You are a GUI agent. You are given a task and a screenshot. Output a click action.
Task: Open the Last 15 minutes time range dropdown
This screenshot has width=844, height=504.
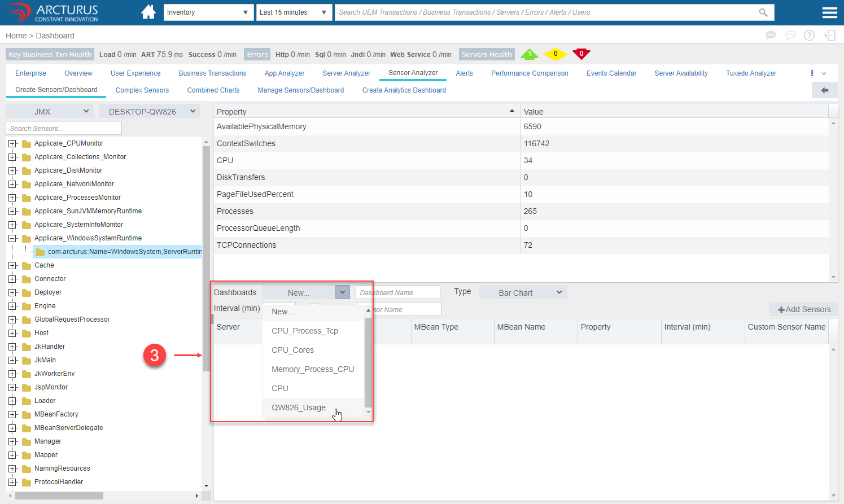[x=294, y=12]
